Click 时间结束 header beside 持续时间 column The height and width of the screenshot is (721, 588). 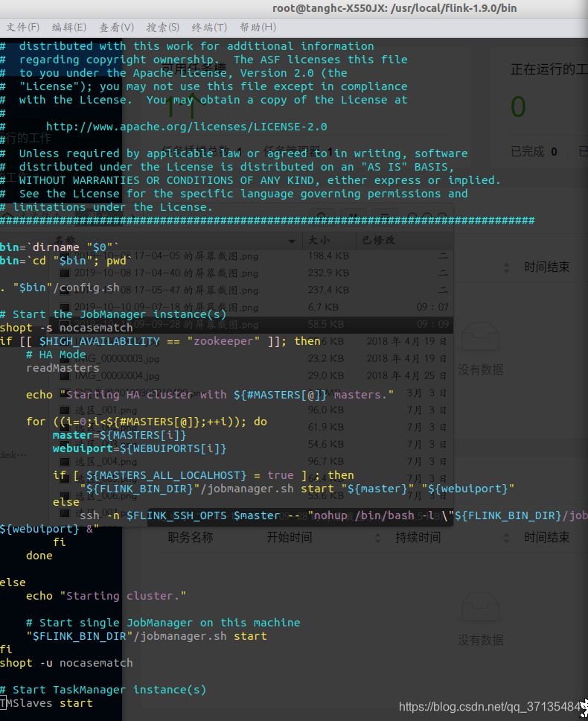[x=546, y=538]
